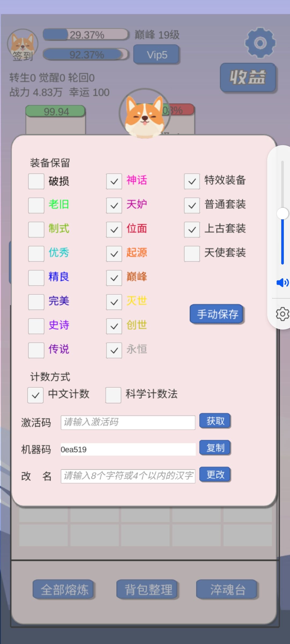Focus the 改名 name input field
Viewport: 290px width, 644px height.
[x=128, y=476]
